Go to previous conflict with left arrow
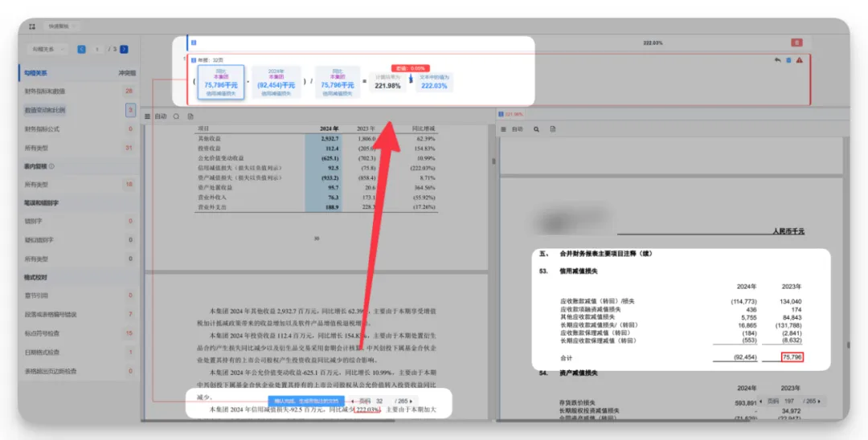 82,50
